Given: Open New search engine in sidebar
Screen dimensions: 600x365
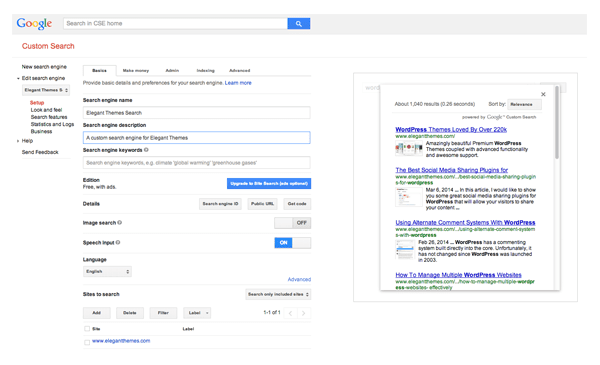Looking at the screenshot, I should 44,67.
